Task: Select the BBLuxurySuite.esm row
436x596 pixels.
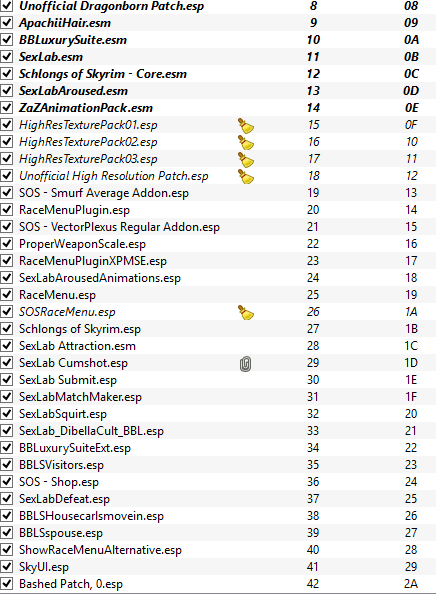Action: click(x=218, y=40)
